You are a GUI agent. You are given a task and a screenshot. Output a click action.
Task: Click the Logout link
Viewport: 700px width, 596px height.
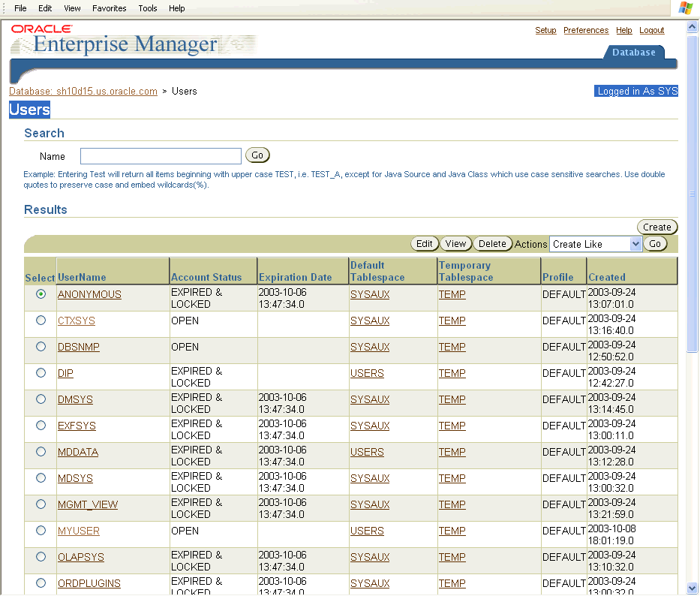click(x=651, y=31)
